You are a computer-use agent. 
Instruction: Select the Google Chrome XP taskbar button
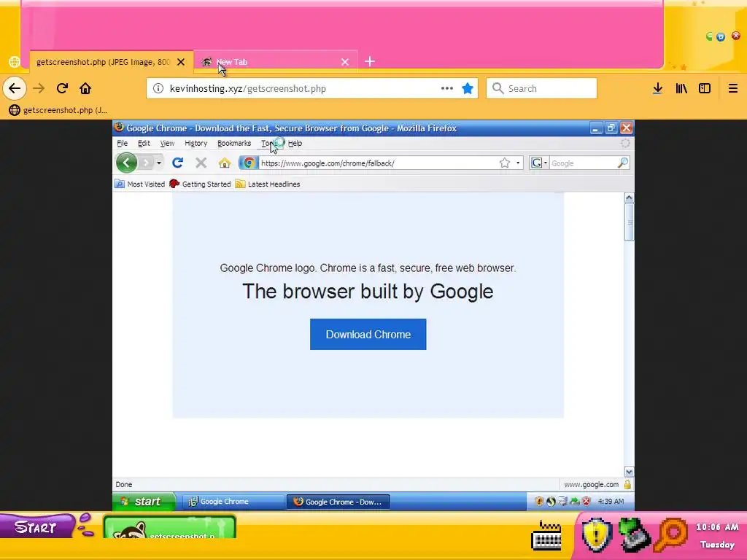pos(233,502)
